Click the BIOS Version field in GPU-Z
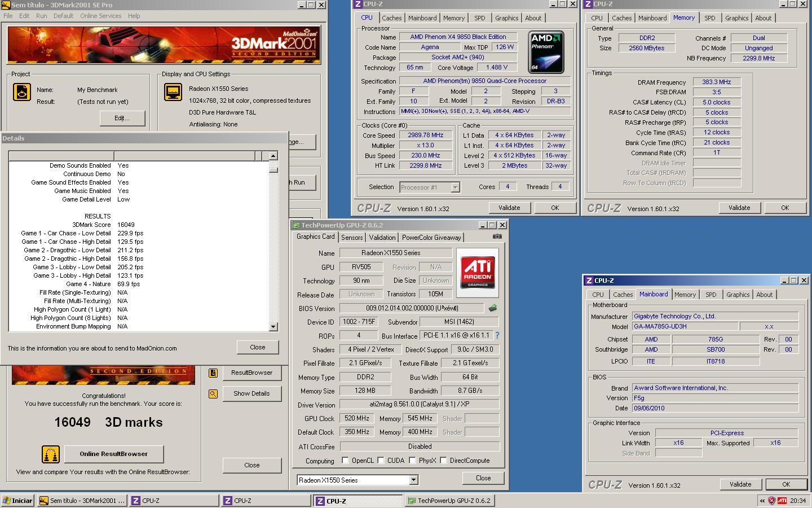The image size is (812, 508). click(412, 308)
